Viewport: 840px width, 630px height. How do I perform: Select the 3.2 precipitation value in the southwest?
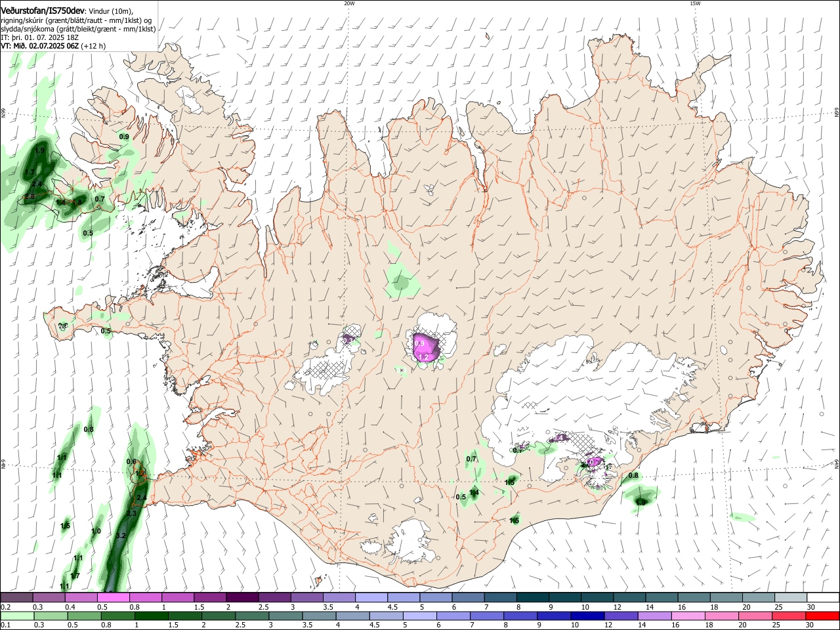coord(120,536)
